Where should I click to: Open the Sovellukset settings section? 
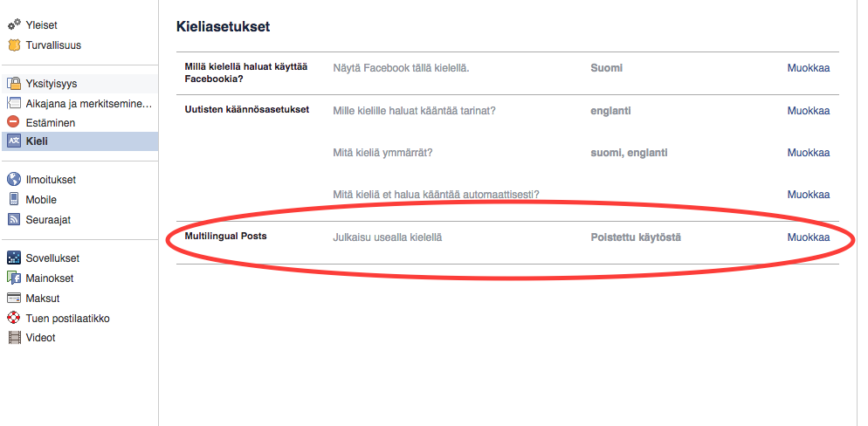[x=79, y=258]
